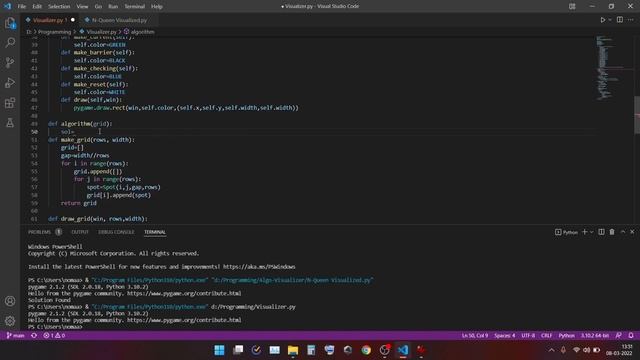Open errors and warnings status indicator
Image resolution: width=640 pixels, height=360 pixels.
(x=54, y=336)
